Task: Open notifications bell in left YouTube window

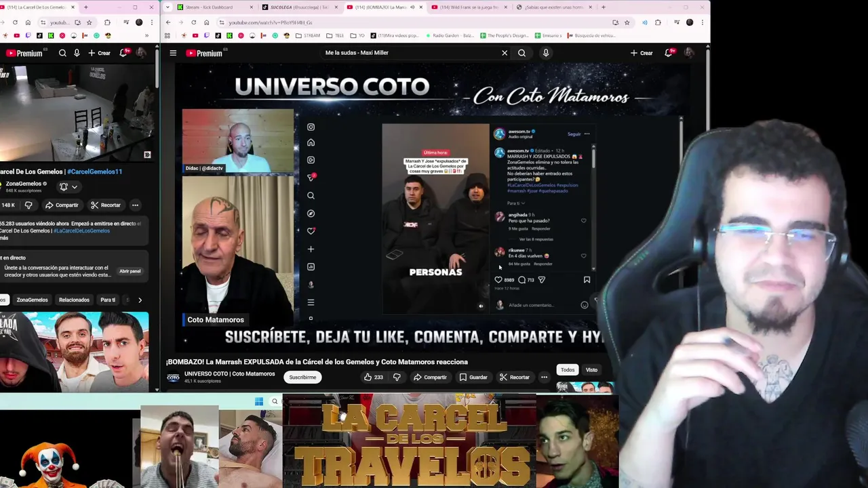Action: click(x=123, y=53)
